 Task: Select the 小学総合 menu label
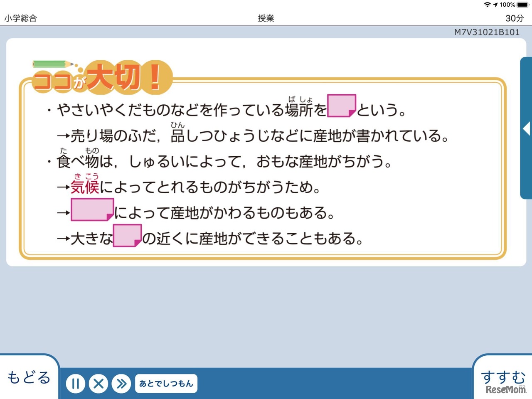[x=20, y=18]
